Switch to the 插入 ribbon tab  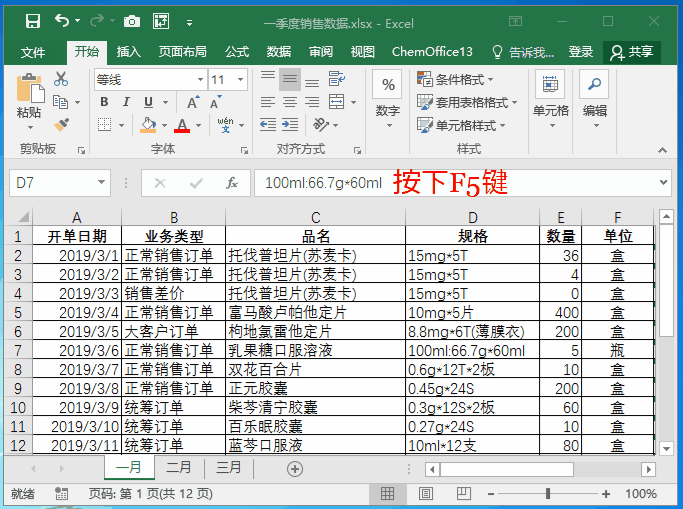click(x=128, y=52)
